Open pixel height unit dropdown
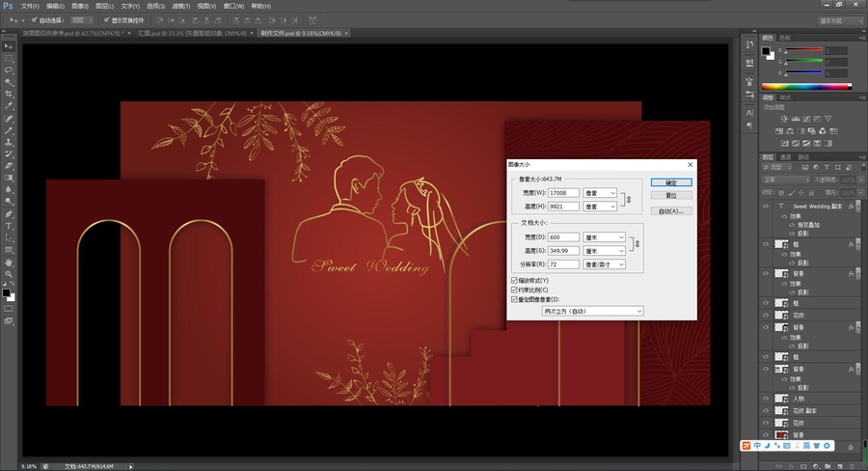The width and height of the screenshot is (868, 471). point(600,207)
